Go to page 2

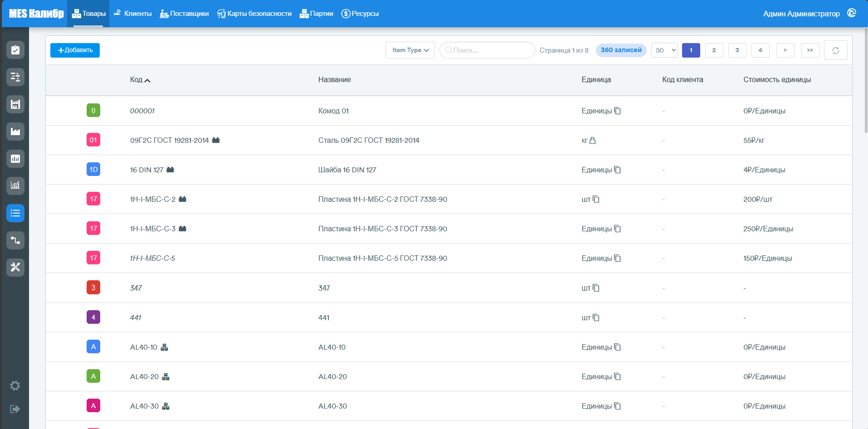(714, 50)
